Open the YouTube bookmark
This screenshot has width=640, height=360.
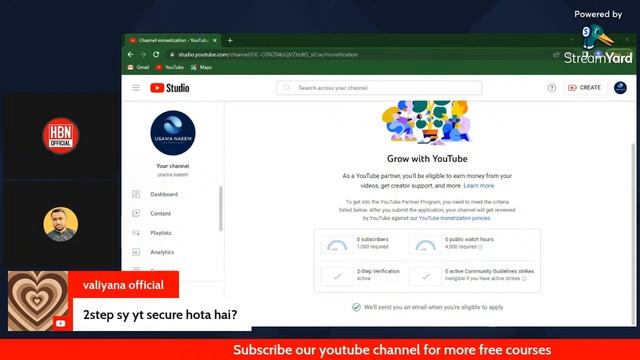(x=170, y=67)
